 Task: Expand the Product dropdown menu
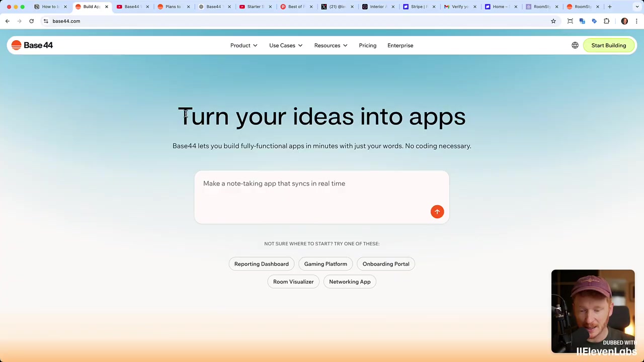(x=244, y=45)
